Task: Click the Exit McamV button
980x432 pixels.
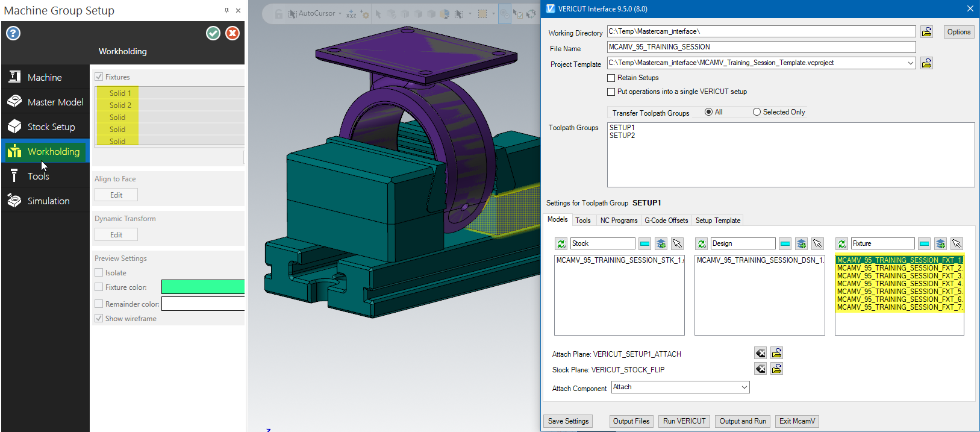Action: coord(797,421)
